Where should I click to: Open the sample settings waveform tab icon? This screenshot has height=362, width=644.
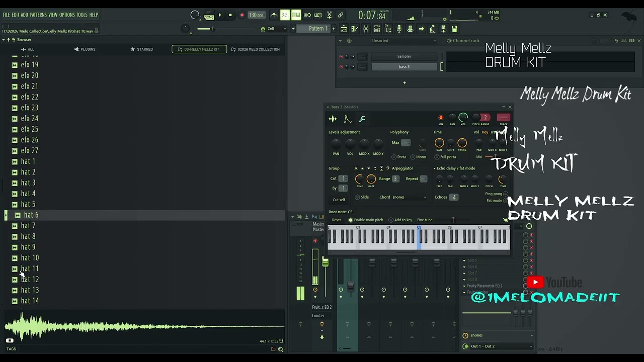pos(333,119)
